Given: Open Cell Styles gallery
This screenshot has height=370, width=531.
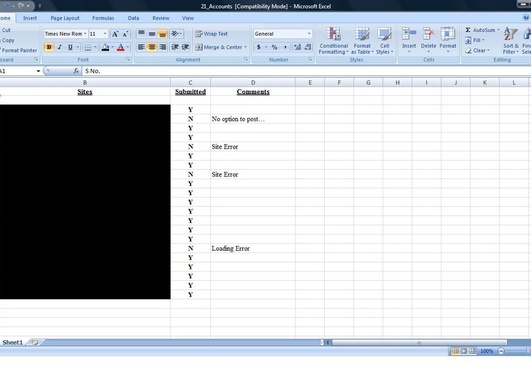Looking at the screenshot, I should click(x=385, y=41).
